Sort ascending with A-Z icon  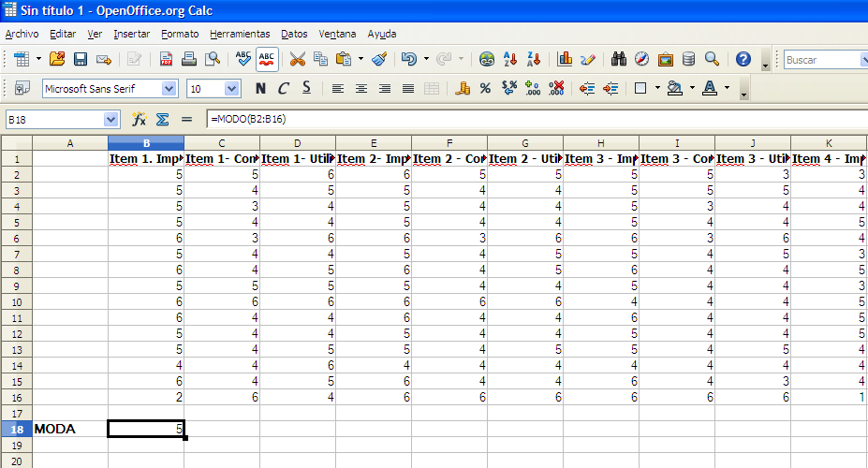point(511,59)
